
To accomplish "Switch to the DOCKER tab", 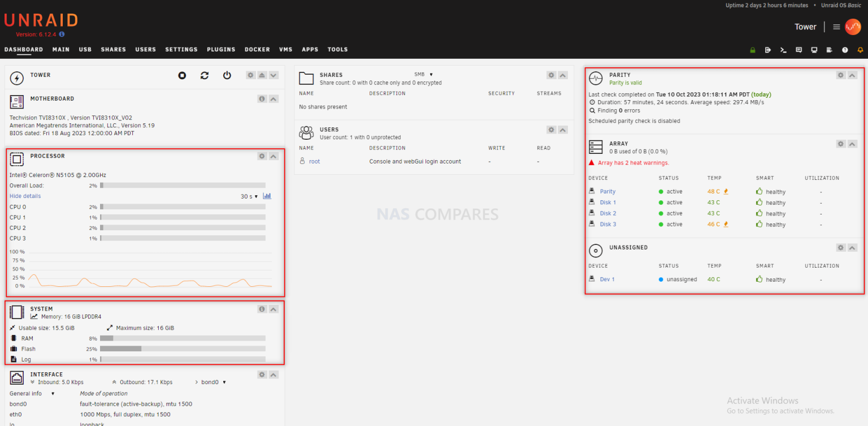I will click(257, 50).
